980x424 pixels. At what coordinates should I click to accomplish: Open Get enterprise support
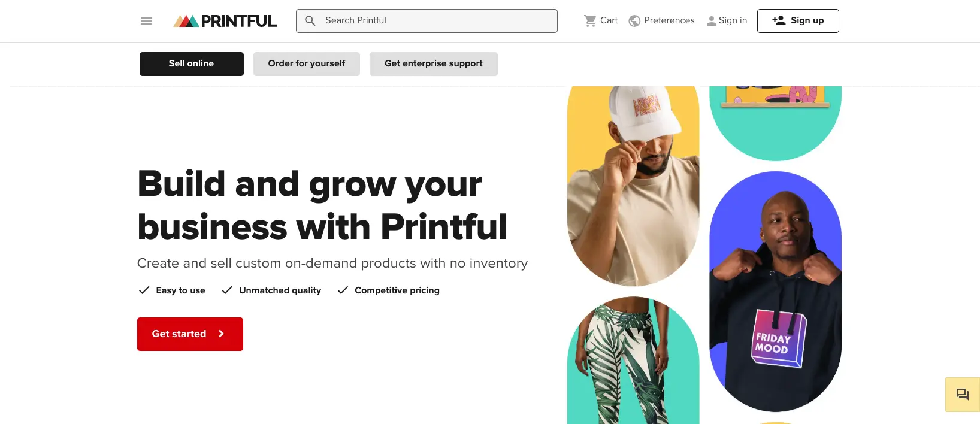coord(433,63)
